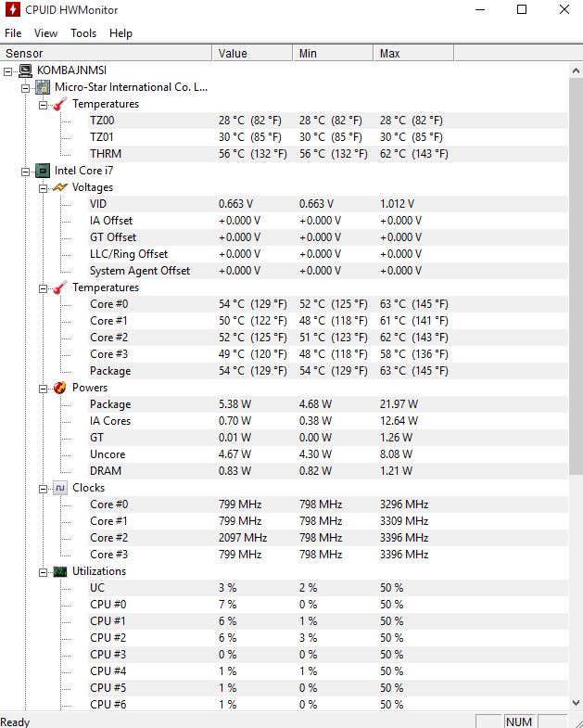583x728 pixels.
Task: Click the CPU Temperatures thermometer icon
Action: (60, 287)
